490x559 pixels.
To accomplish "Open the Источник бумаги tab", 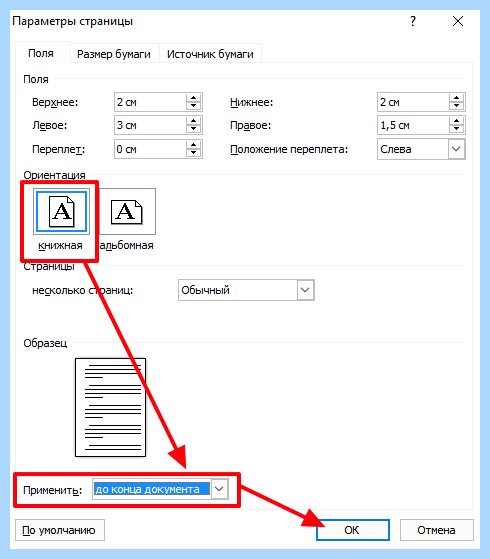I will click(210, 54).
